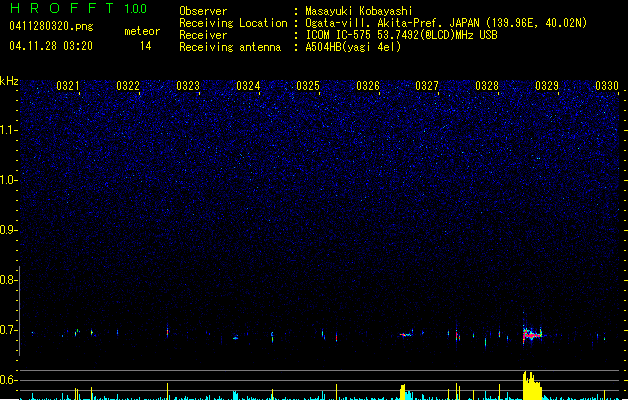Click the HROFFT program title text

click(62, 8)
